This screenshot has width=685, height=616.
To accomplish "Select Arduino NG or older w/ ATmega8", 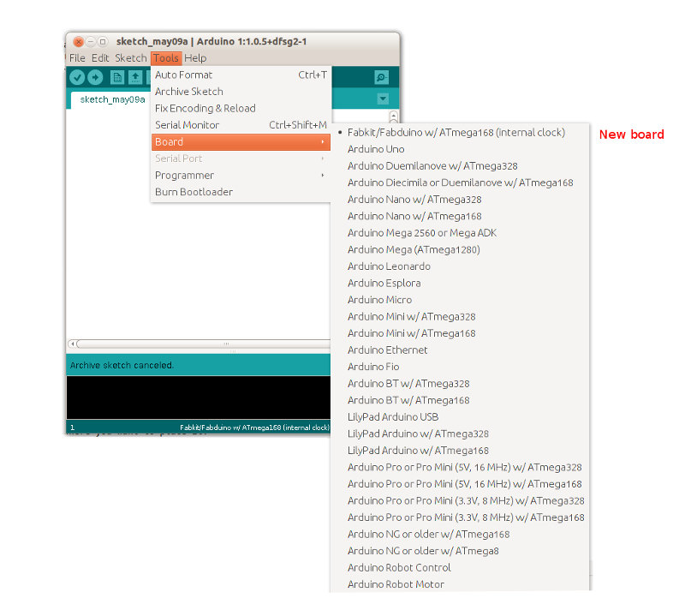I will pos(460,551).
